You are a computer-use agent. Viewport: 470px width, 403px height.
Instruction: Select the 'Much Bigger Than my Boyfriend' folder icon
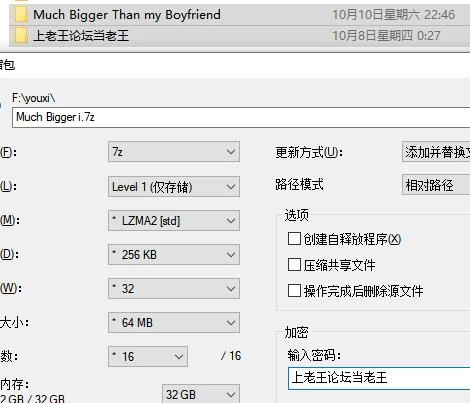coord(20,15)
